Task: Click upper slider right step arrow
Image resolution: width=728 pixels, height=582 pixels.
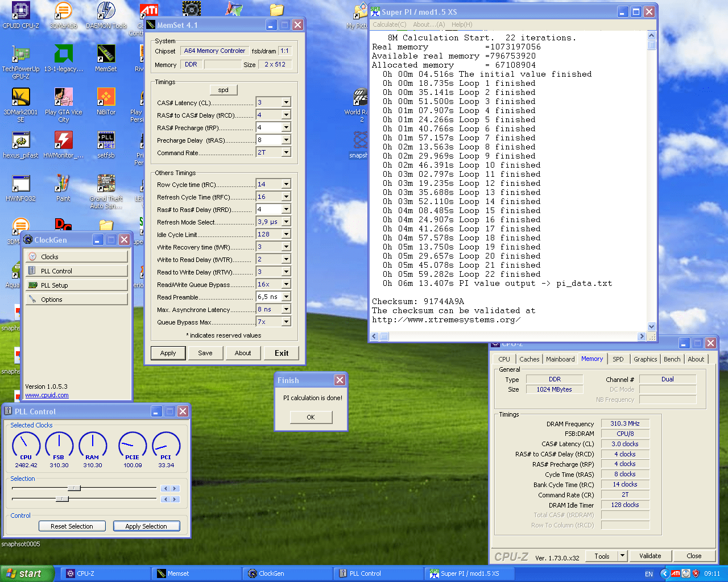Action: 176,488
